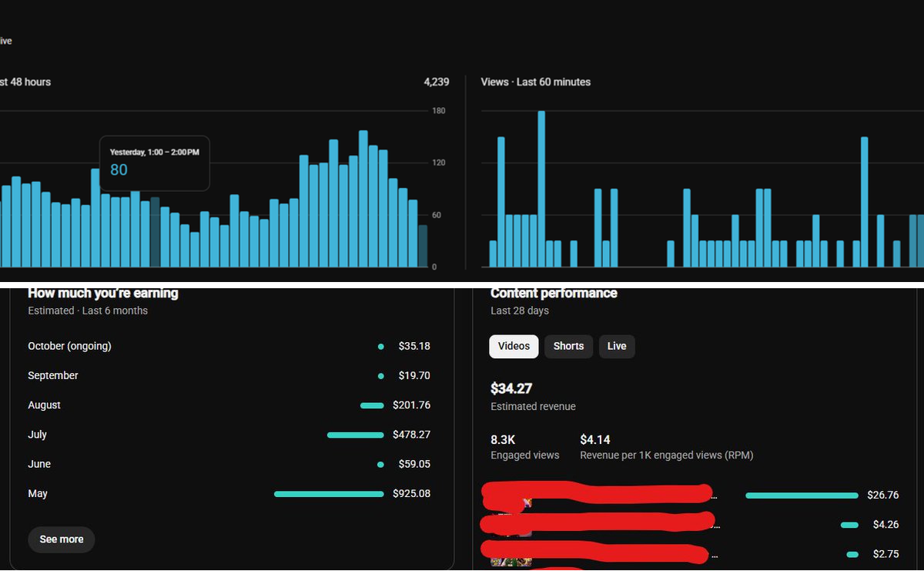
Task: Click the $925.08 earnings value
Action: (x=411, y=493)
